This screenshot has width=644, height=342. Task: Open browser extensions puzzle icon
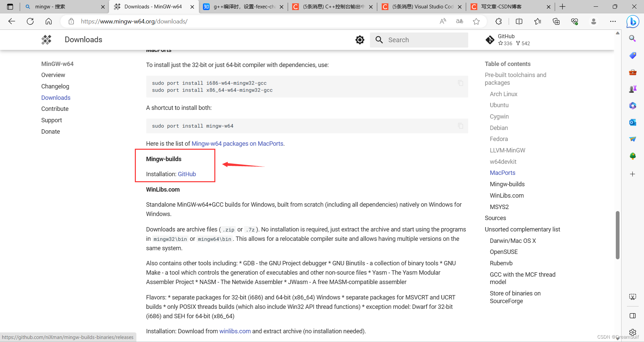pos(499,21)
